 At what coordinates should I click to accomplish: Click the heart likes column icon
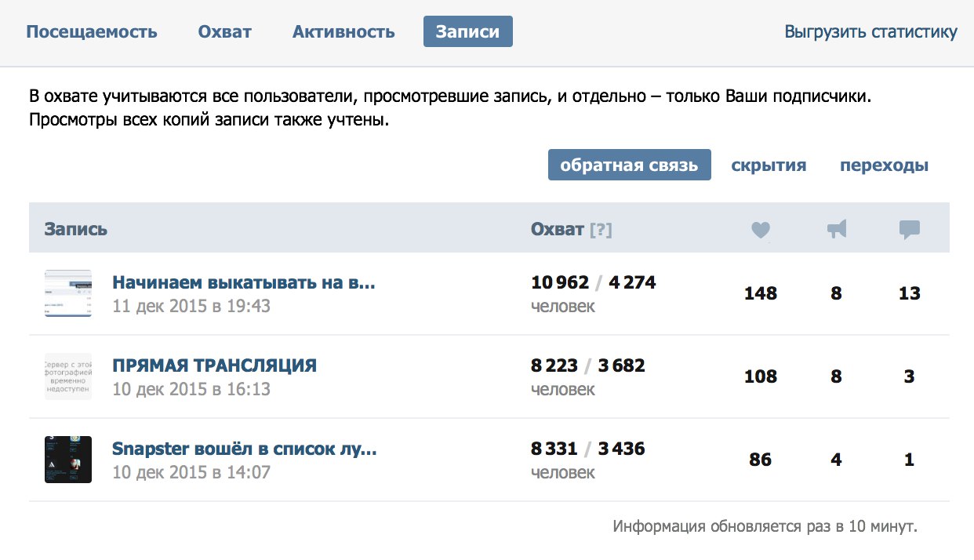pos(761,230)
